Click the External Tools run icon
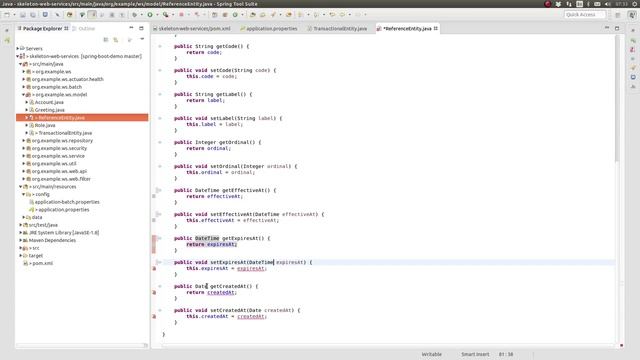This screenshot has height=360, width=640. pos(166,15)
